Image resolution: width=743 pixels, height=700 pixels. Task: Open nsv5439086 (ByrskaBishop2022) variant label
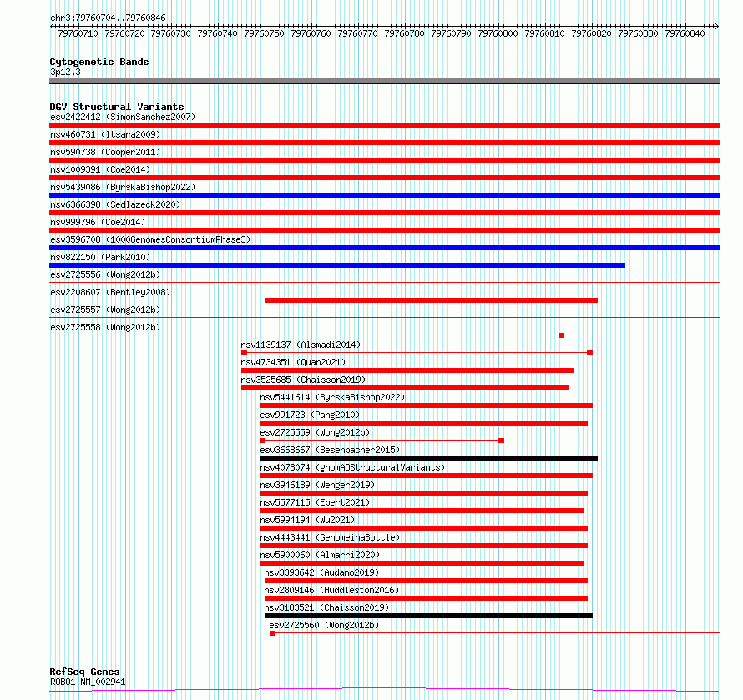(x=123, y=187)
